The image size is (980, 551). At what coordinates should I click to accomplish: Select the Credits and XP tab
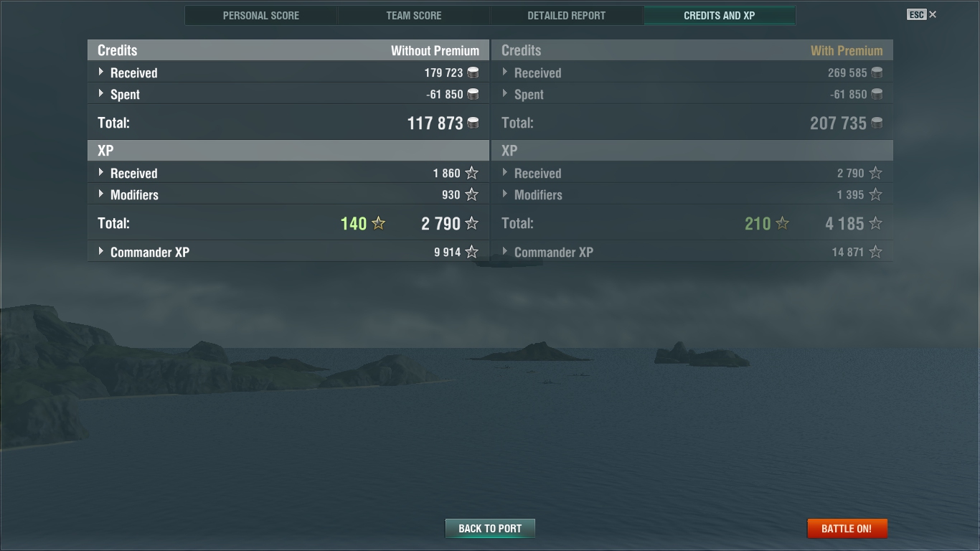click(720, 15)
